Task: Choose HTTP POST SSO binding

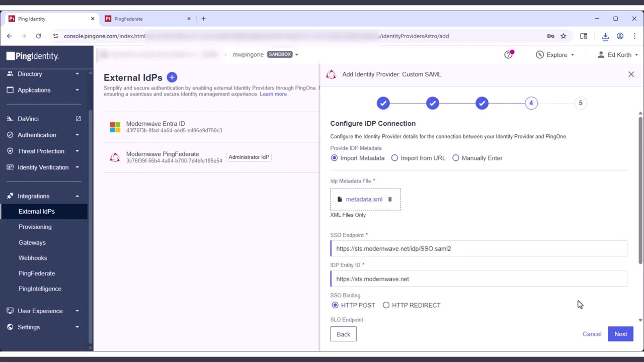Action: point(335,305)
